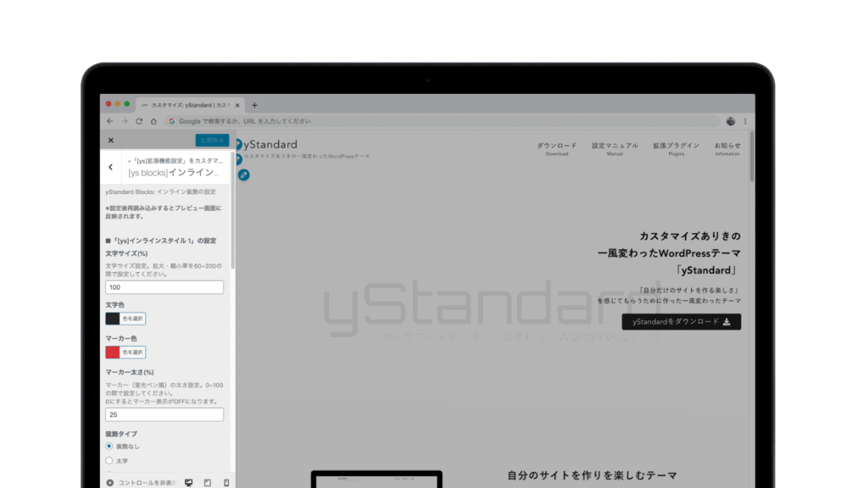Focus the Google address bar
Screen dimensions: 868x488
click(x=442, y=121)
